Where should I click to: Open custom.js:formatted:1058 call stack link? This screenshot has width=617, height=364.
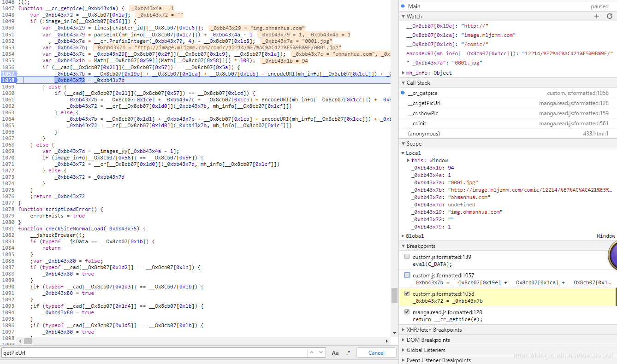[578, 93]
